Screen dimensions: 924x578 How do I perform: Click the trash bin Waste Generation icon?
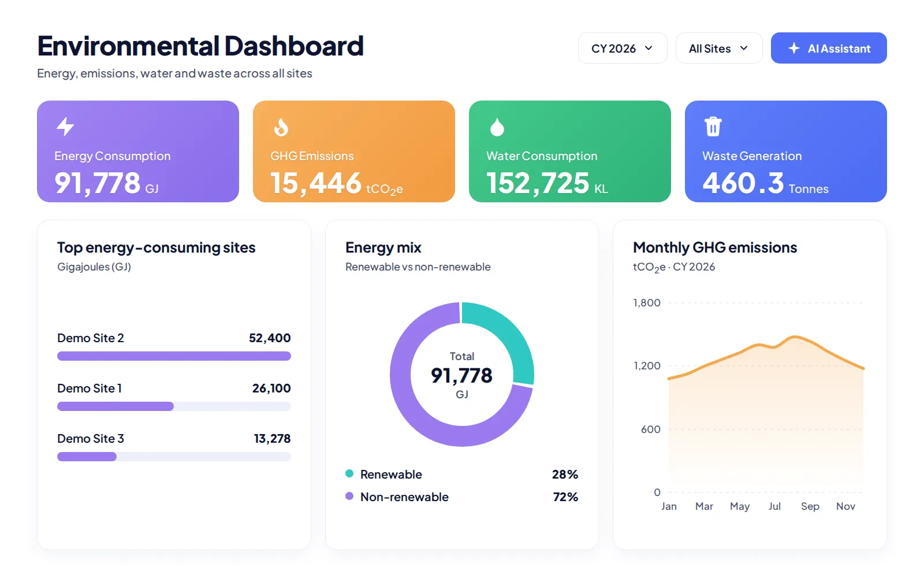point(713,127)
